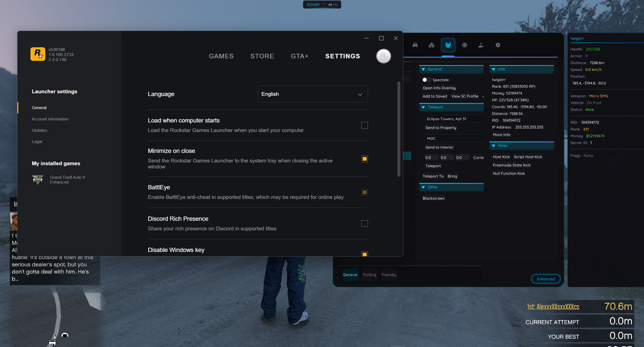
Task: Open the STORE tab in the launcher
Action: point(262,56)
